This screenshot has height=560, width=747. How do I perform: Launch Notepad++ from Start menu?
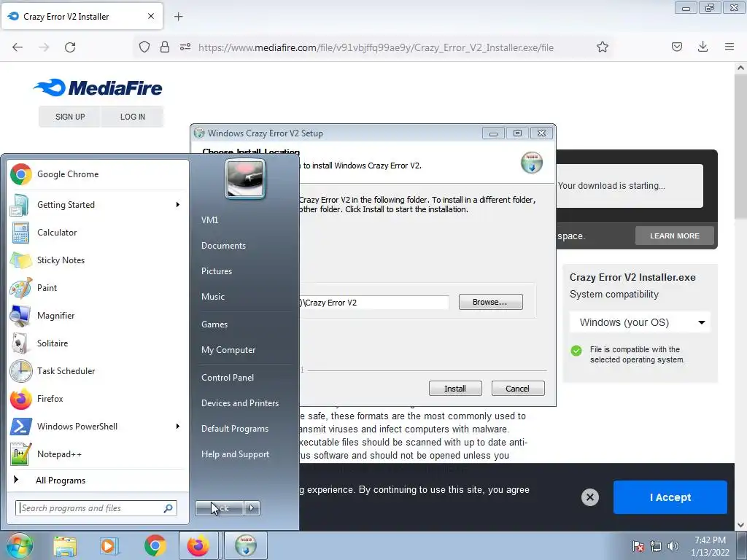(98, 454)
